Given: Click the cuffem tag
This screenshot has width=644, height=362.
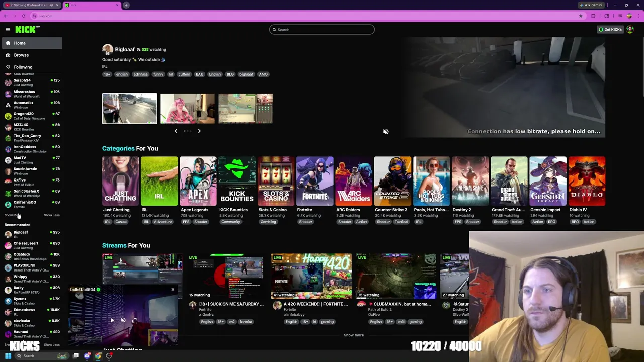Looking at the screenshot, I should coord(184,74).
